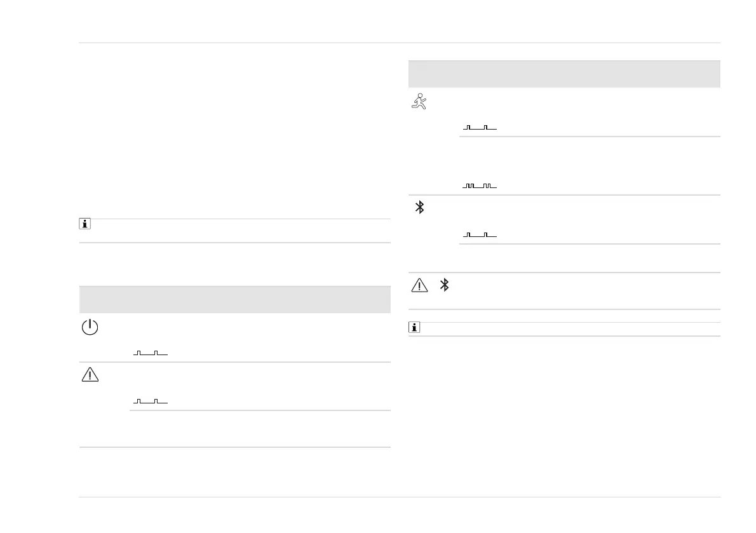Click the double-pulse waveform symbol
Screen dimensions: 756x533
point(480,186)
